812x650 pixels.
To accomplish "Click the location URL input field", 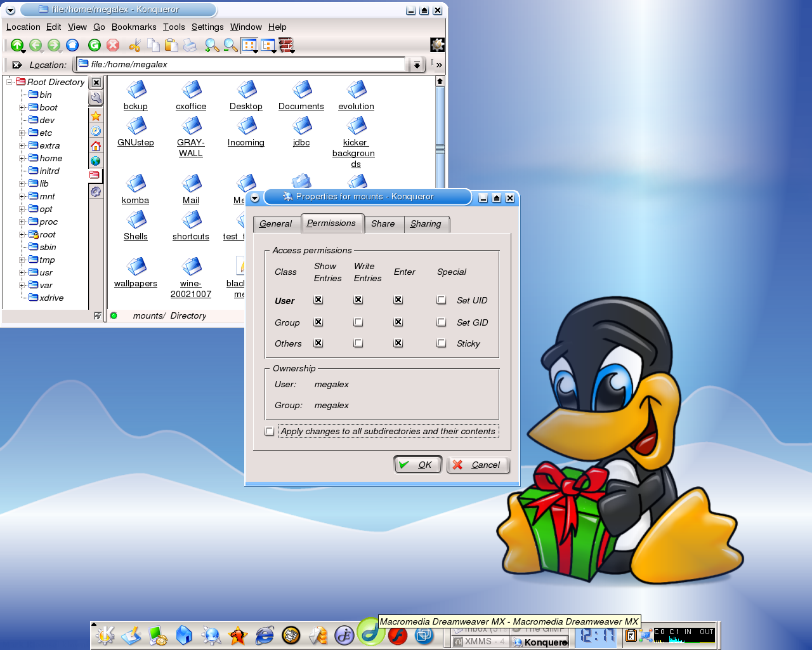I will [241, 64].
